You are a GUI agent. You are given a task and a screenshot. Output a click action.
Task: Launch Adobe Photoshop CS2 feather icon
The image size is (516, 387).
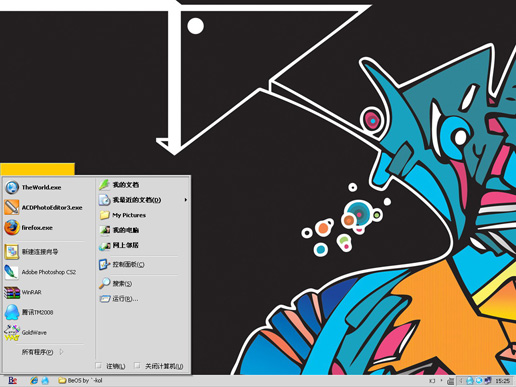pos(12,272)
